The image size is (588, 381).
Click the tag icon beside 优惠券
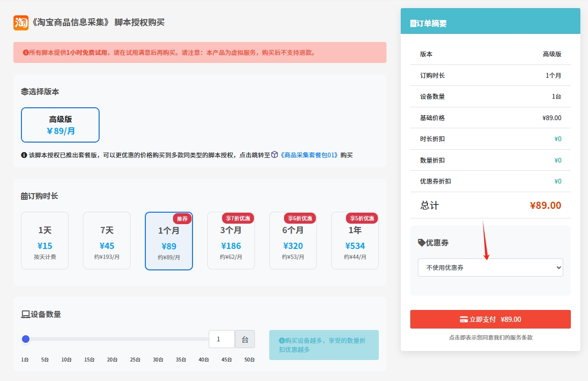(422, 243)
